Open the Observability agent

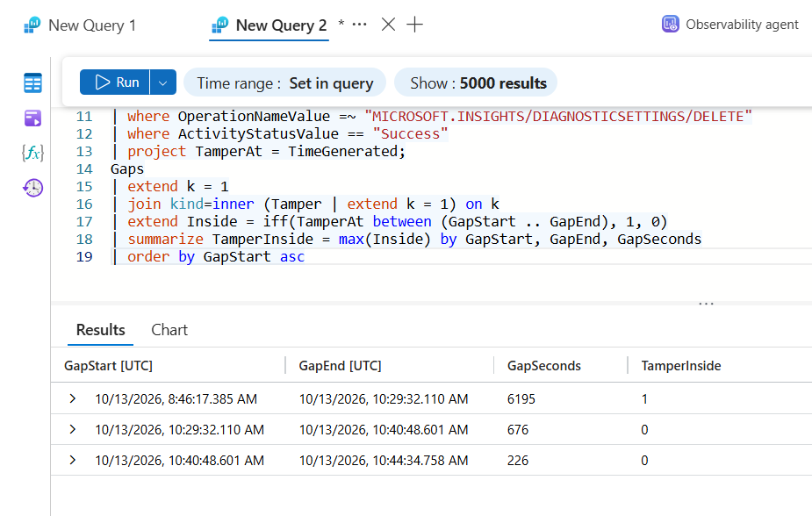[x=742, y=25]
